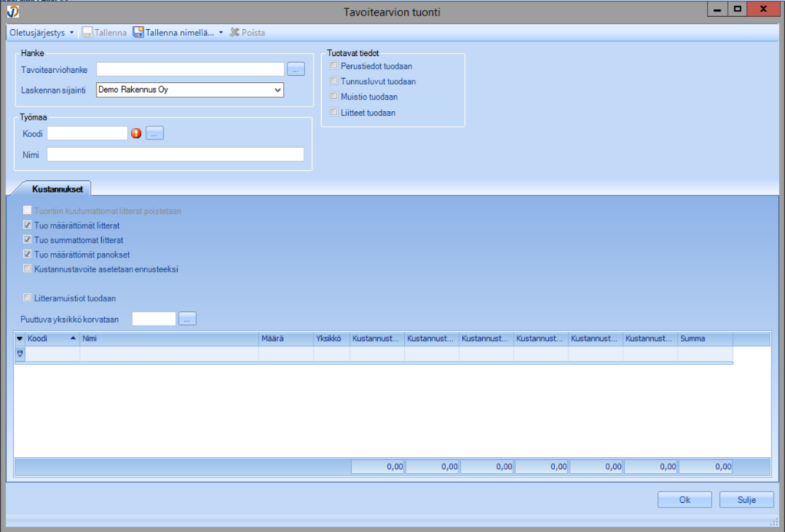Screen dimensions: 785x532
Task: Click the Ok button
Action: (685, 500)
